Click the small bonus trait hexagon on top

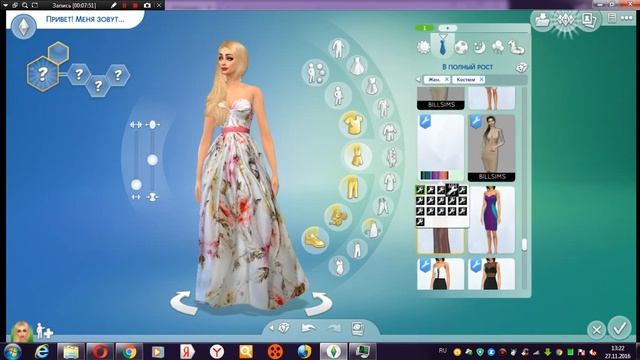(58, 52)
